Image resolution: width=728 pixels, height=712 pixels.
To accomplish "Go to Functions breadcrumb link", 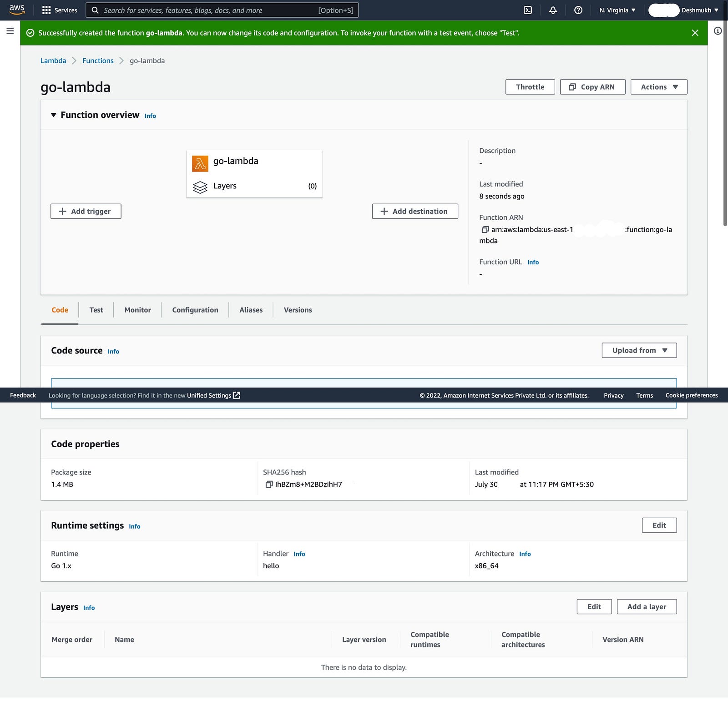I will [98, 61].
